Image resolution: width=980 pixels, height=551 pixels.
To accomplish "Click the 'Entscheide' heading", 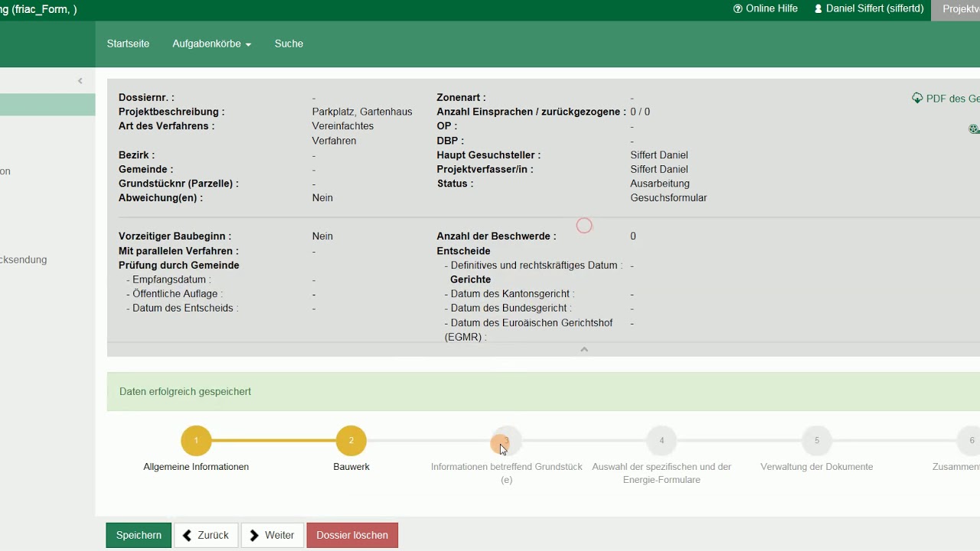I will click(x=463, y=250).
